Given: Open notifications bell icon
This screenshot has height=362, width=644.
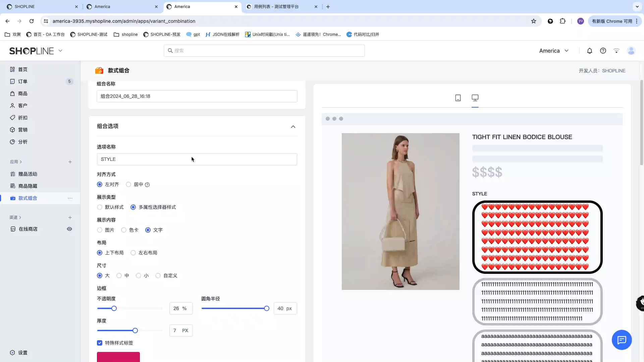Looking at the screenshot, I should click(589, 51).
